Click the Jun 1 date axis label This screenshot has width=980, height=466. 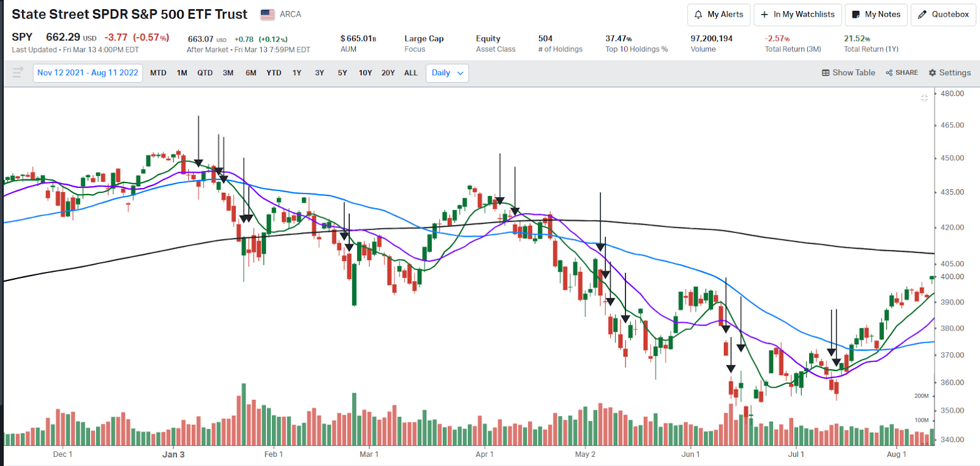click(x=690, y=454)
